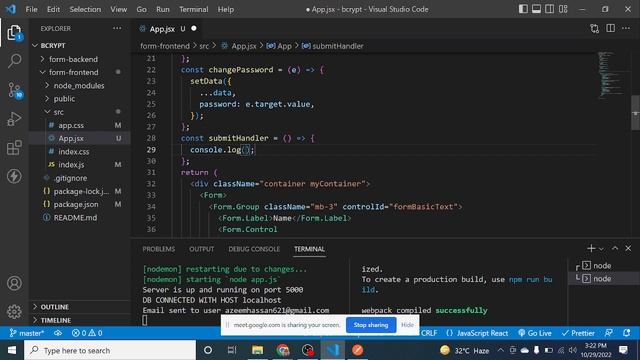Open the Selection menu

(x=85, y=9)
